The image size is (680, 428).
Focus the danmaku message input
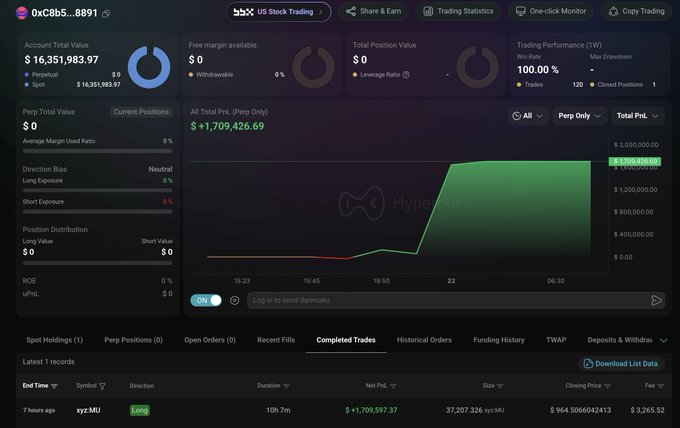coord(447,300)
